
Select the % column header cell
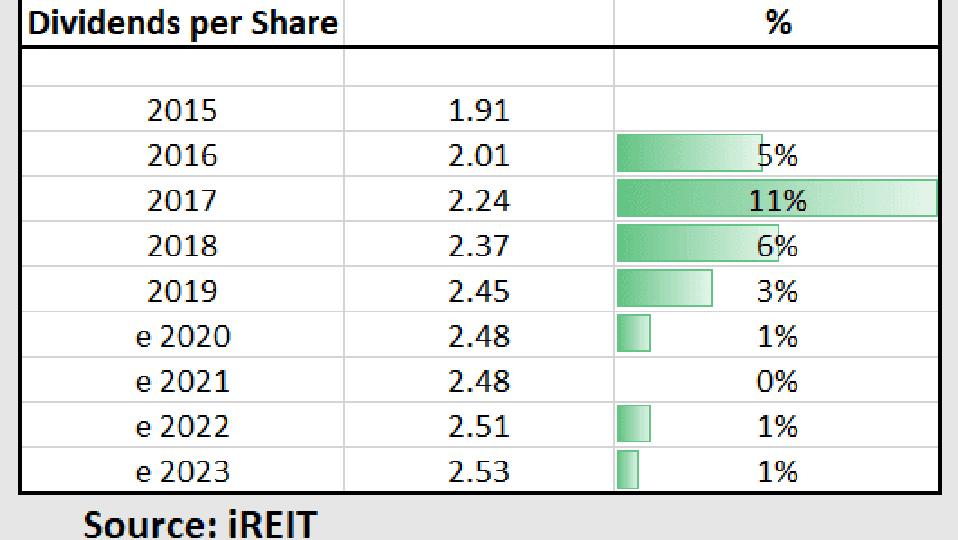pos(777,23)
